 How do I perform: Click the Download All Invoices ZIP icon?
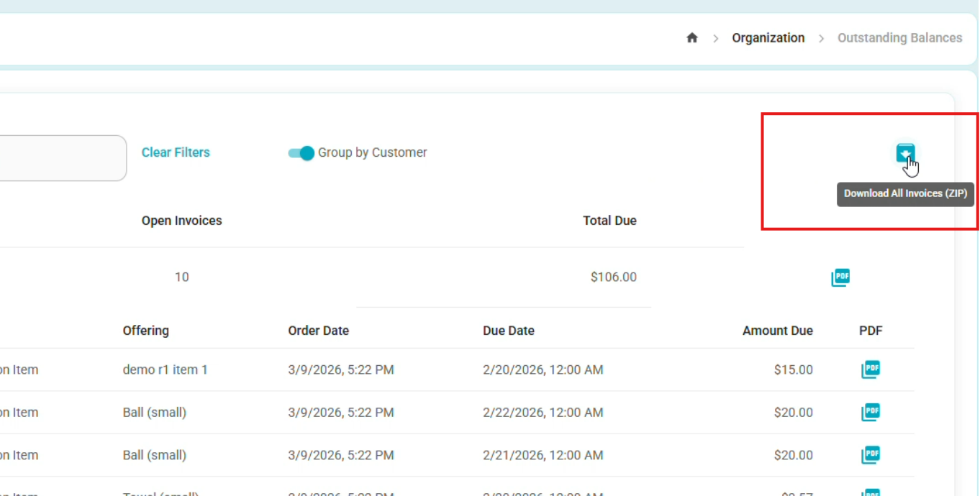pyautogui.click(x=905, y=152)
